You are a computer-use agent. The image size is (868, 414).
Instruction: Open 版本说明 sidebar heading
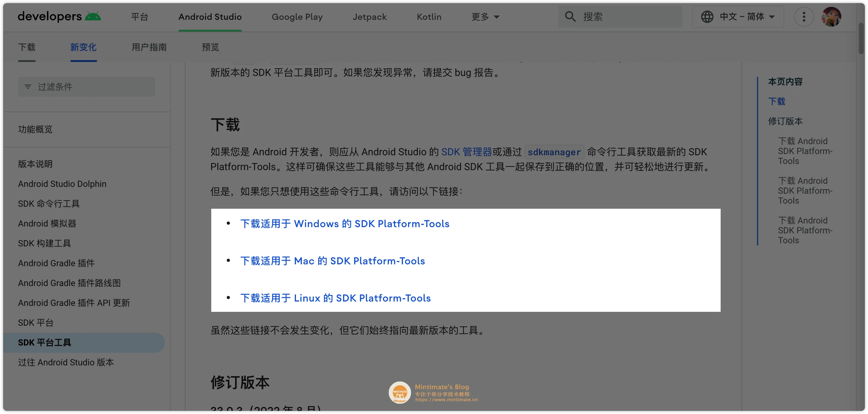(35, 164)
